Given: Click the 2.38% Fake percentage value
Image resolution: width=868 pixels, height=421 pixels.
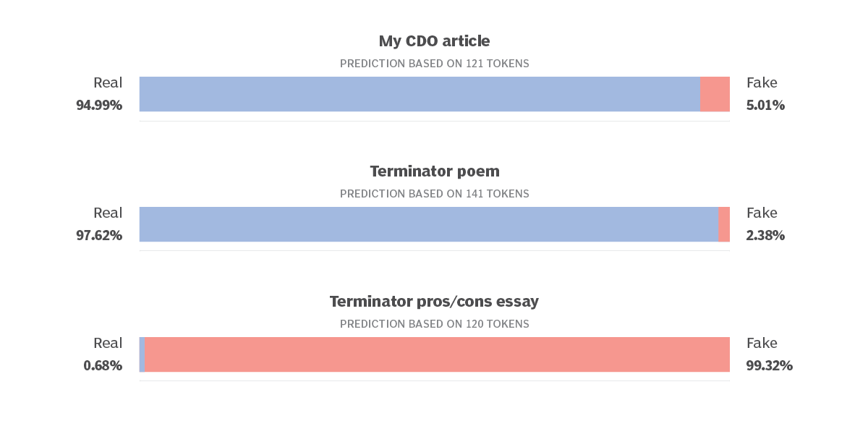Looking at the screenshot, I should point(765,236).
